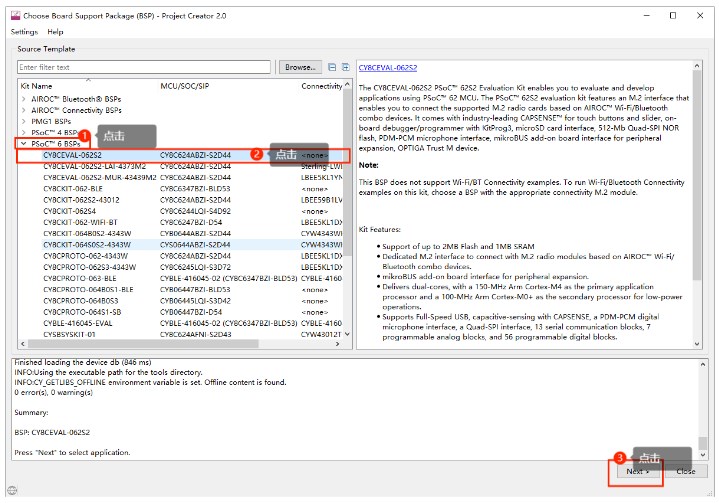
Task: Click the status icon at dialog bottom-left
Action: [12, 490]
